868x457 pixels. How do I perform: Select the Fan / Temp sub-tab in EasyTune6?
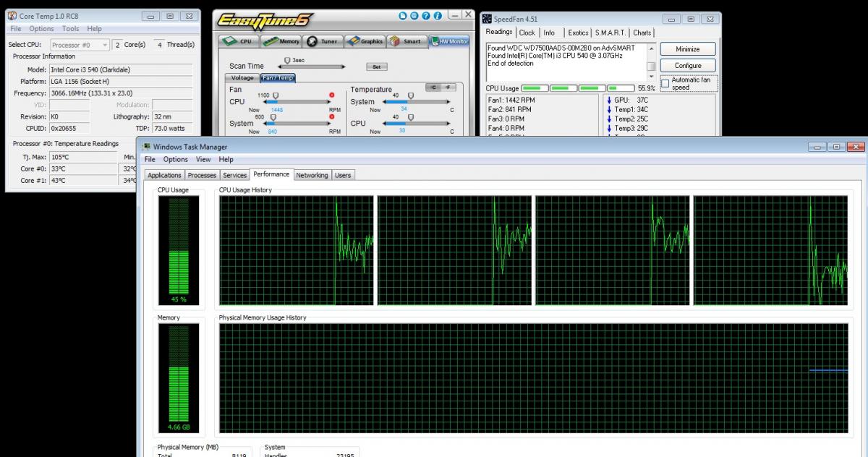click(278, 77)
